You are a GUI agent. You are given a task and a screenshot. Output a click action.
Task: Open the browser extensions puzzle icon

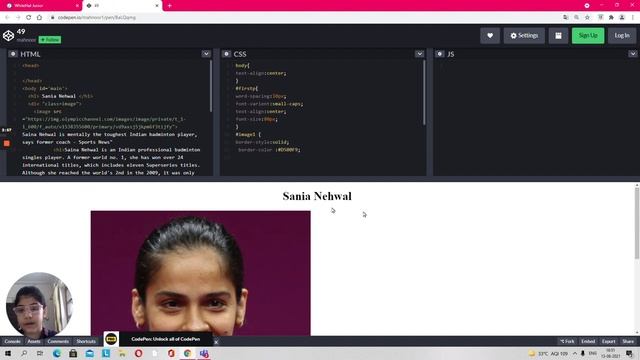tap(611, 18)
